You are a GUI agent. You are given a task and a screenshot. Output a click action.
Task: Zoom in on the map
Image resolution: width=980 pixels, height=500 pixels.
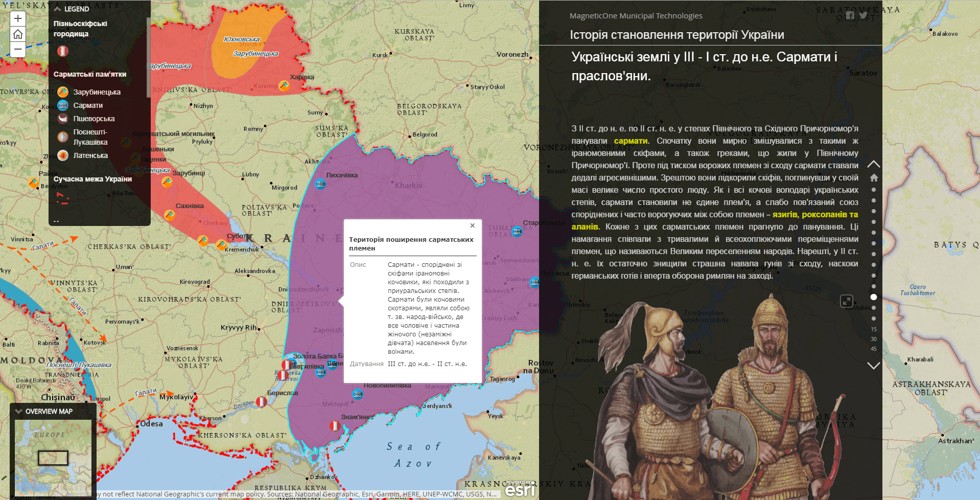coord(18,19)
